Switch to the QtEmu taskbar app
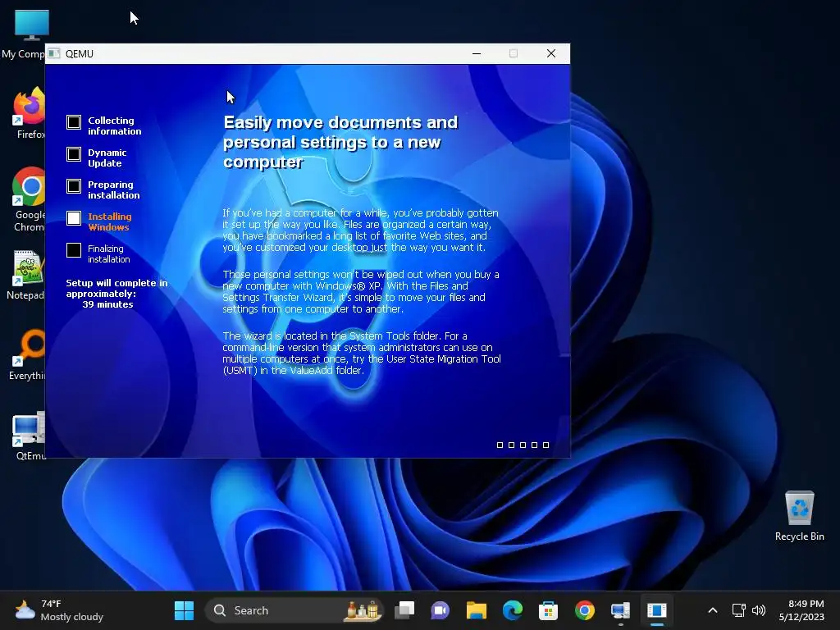This screenshot has height=630, width=840. click(x=620, y=610)
